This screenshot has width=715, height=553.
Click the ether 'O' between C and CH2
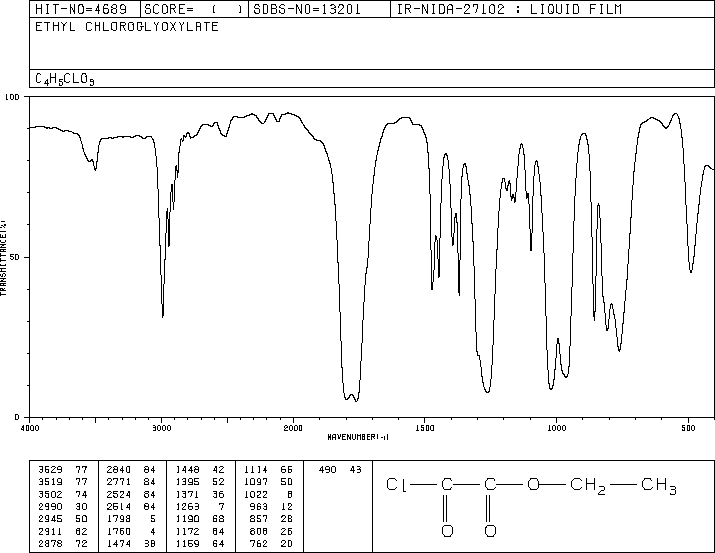pyautogui.click(x=533, y=484)
